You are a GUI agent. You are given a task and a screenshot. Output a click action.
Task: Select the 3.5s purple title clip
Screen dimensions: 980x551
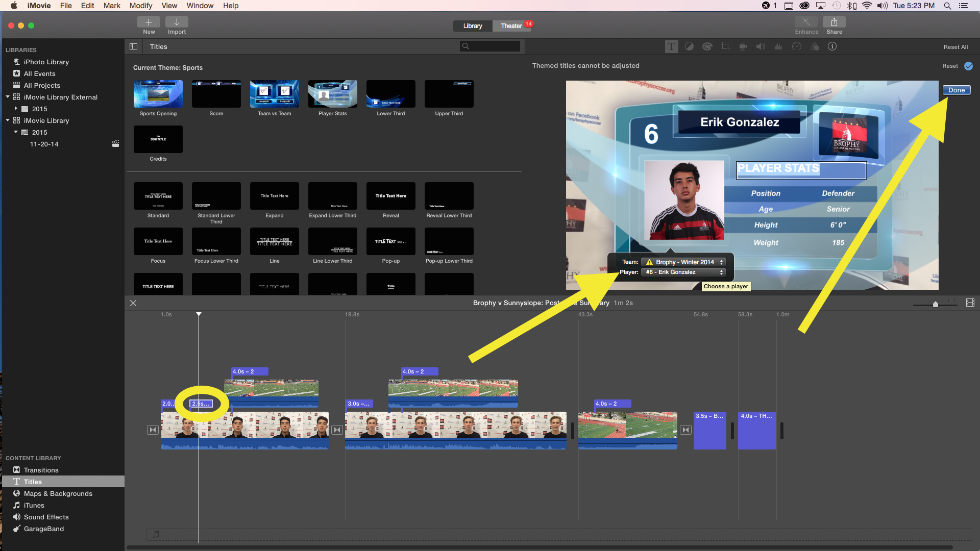tap(709, 431)
